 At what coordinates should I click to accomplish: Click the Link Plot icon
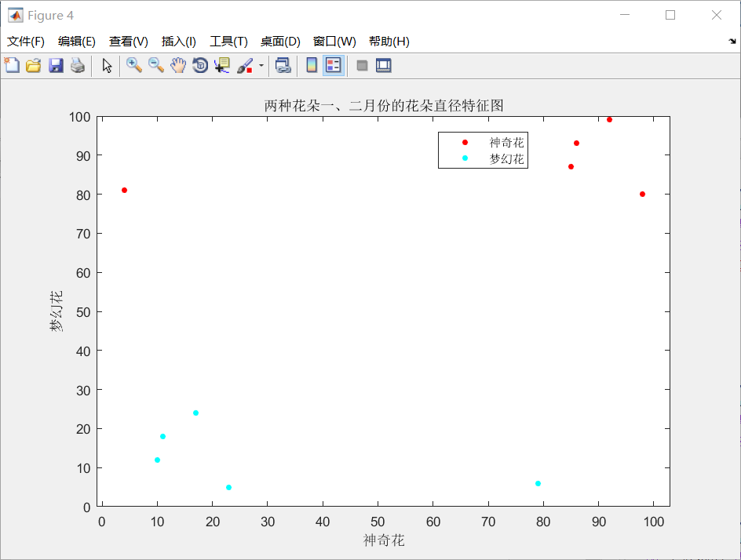(283, 66)
